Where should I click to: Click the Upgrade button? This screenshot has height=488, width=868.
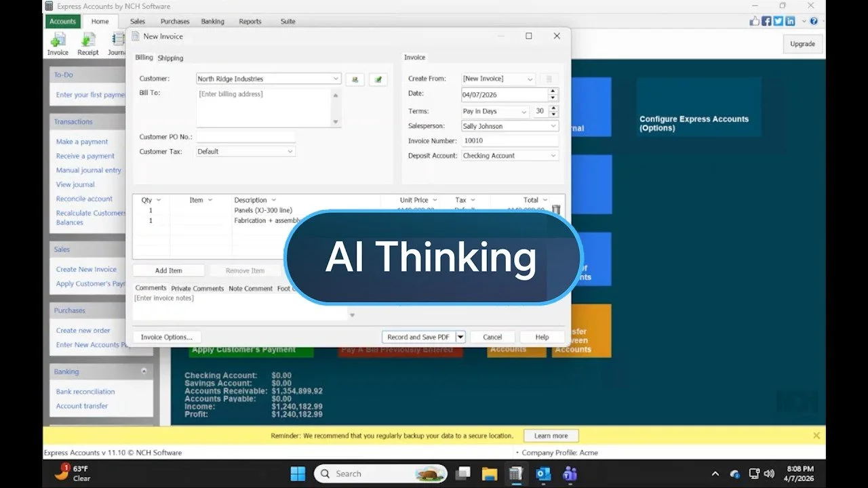[802, 44]
